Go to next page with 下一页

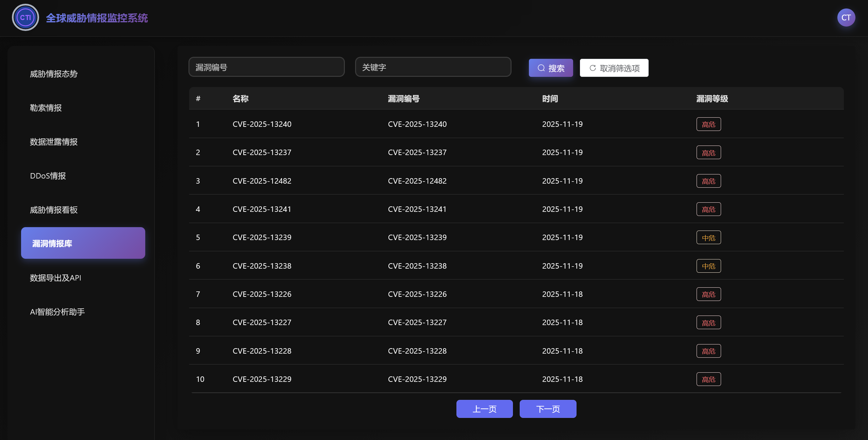click(x=548, y=409)
